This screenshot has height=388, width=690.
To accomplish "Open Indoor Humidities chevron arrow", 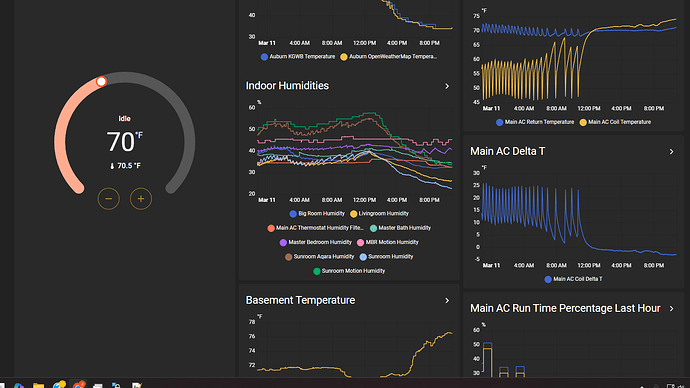I will [447, 86].
